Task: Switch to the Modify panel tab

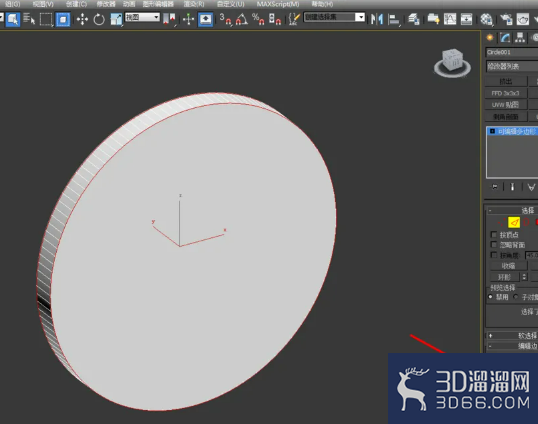Action: point(505,38)
